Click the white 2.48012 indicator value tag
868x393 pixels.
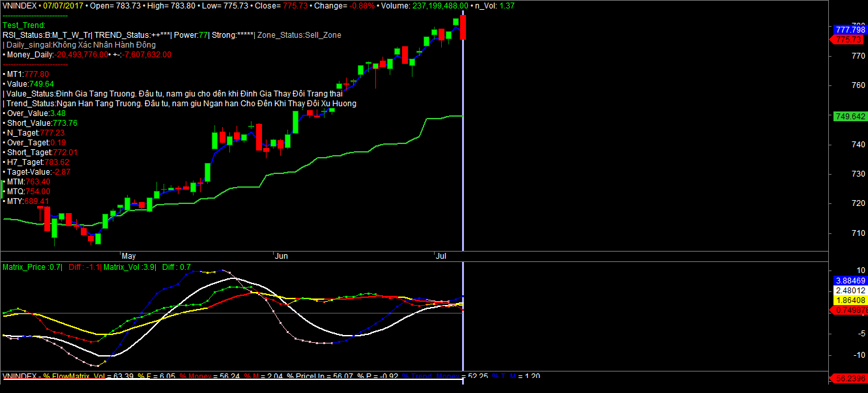click(x=850, y=290)
